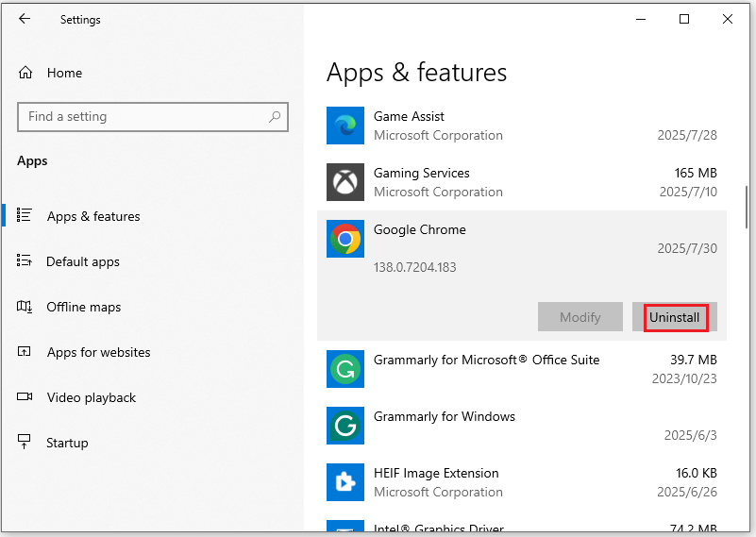Select the HEIF Image Extension entry
Screen dimensions: 756x537
(522, 482)
